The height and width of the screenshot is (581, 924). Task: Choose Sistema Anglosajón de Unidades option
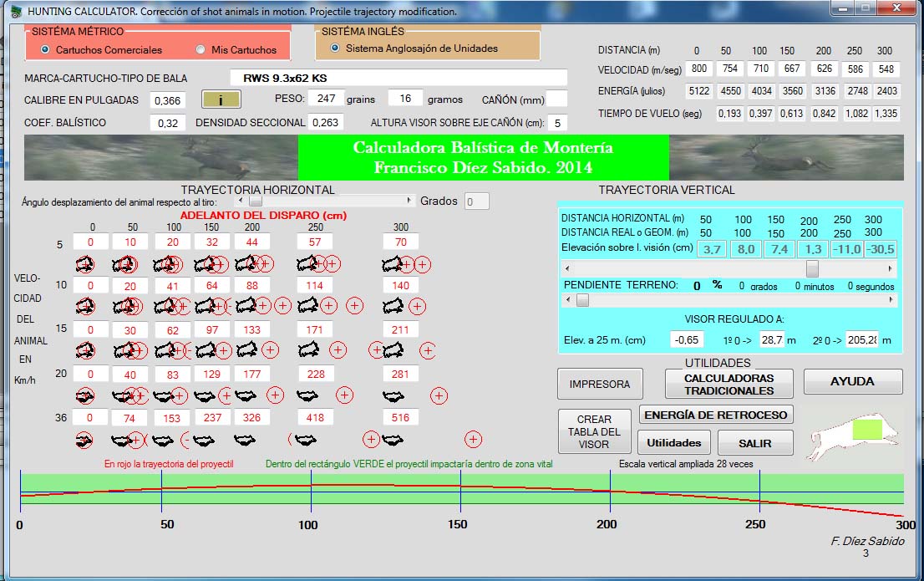click(x=336, y=48)
